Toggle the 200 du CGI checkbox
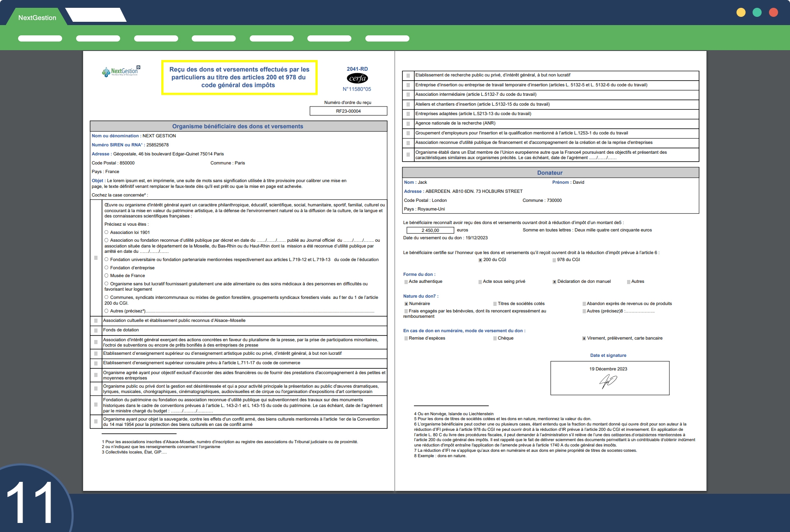The height and width of the screenshot is (532, 790). [480, 260]
